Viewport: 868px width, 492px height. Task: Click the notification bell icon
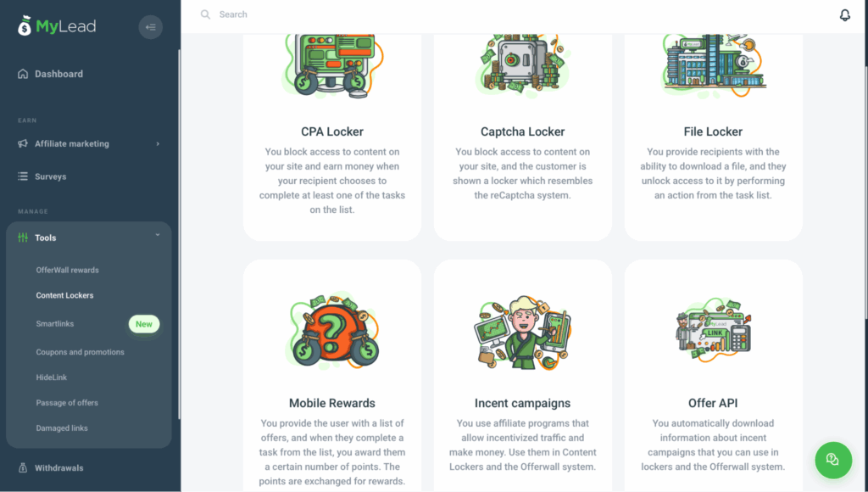pos(845,15)
